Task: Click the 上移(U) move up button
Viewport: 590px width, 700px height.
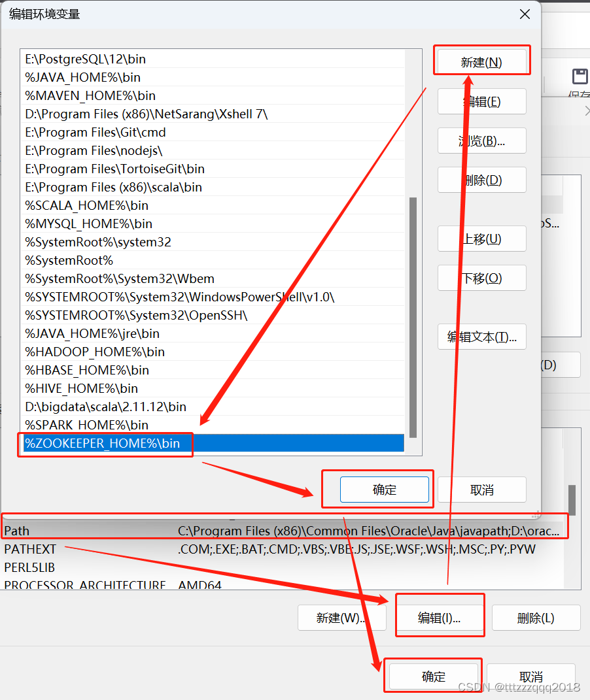Action: point(481,239)
